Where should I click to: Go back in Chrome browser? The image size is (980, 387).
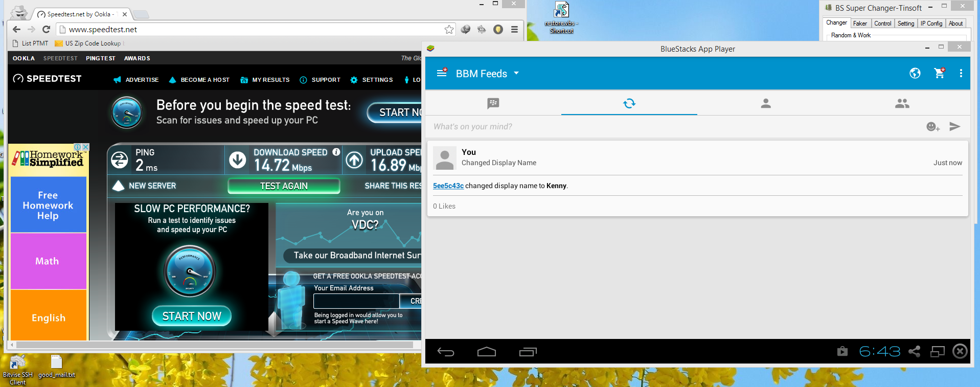16,30
